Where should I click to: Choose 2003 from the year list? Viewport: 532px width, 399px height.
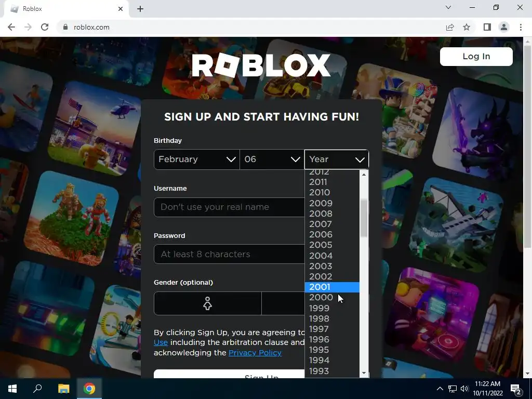pos(332,266)
